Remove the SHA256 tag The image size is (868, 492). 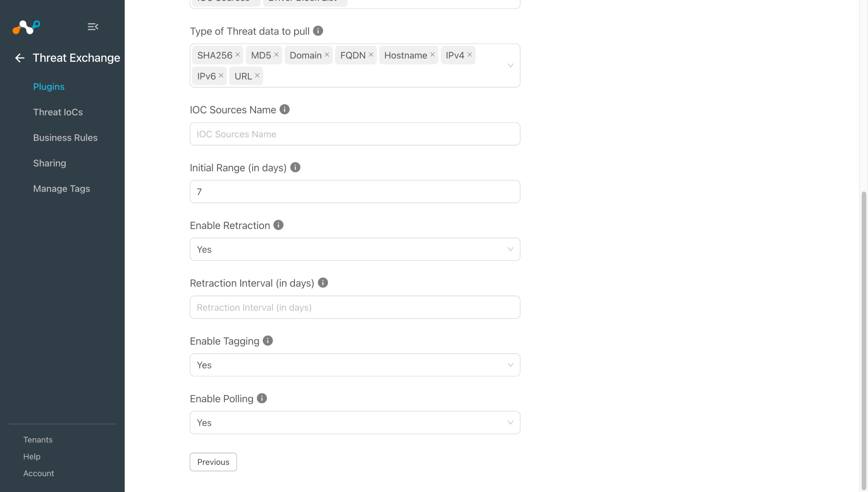click(238, 55)
